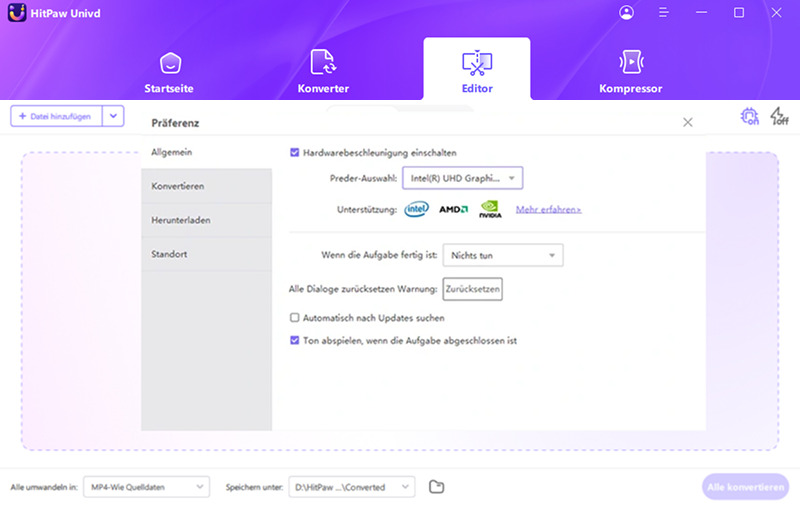Open the hamburger menu in title bar
The image size is (800, 506).
663,13
